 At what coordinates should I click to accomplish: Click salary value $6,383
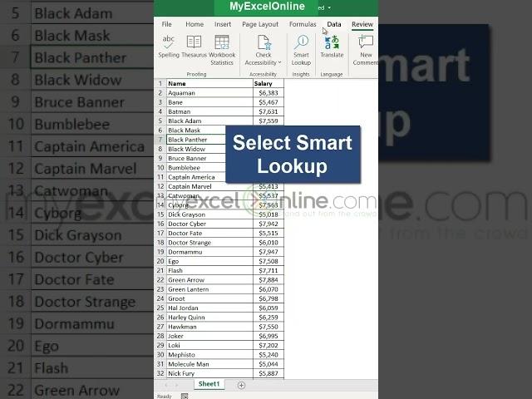coord(268,93)
